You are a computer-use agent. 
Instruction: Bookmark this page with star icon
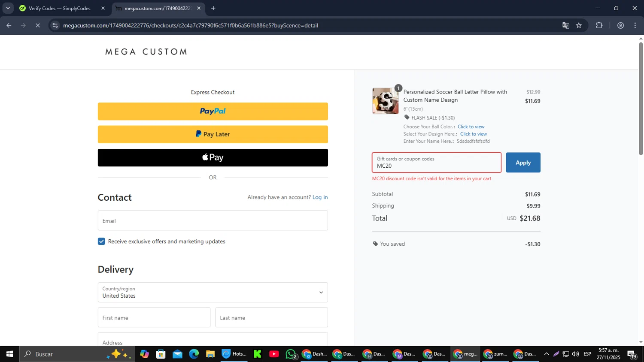pyautogui.click(x=579, y=25)
